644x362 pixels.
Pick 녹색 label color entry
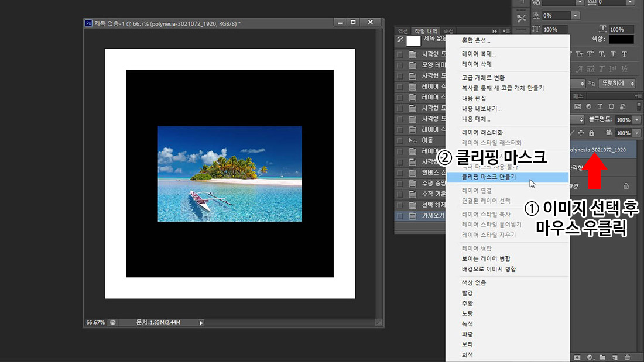click(507, 324)
